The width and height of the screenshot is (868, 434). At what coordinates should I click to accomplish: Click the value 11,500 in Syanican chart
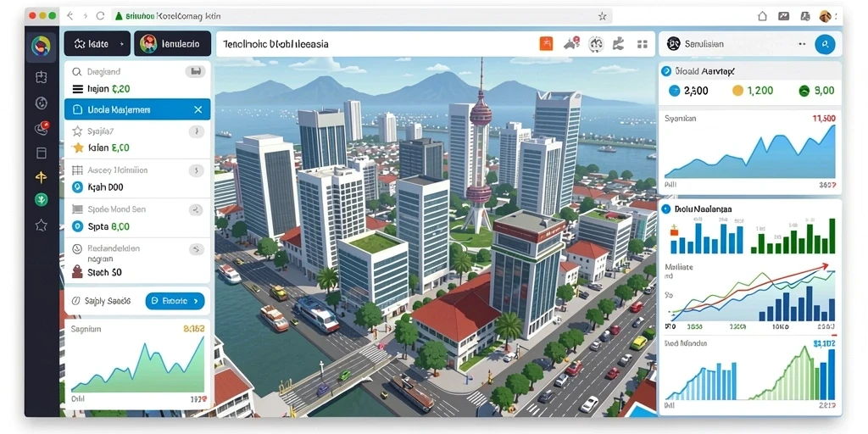point(823,118)
